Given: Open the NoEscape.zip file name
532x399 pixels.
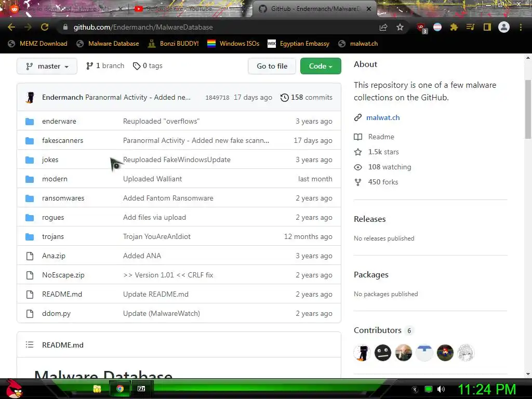Looking at the screenshot, I should click(x=63, y=275).
